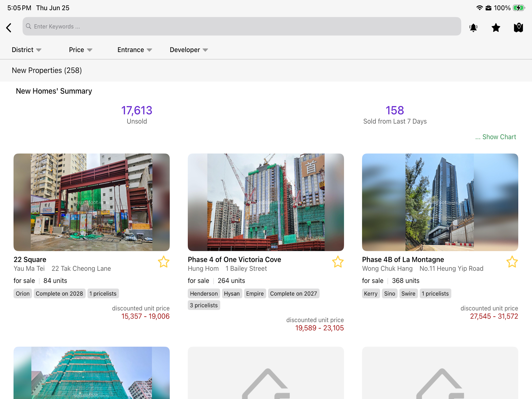Click address 22 Tak Cheong Lane
The width and height of the screenshot is (532, 399).
coord(81,268)
